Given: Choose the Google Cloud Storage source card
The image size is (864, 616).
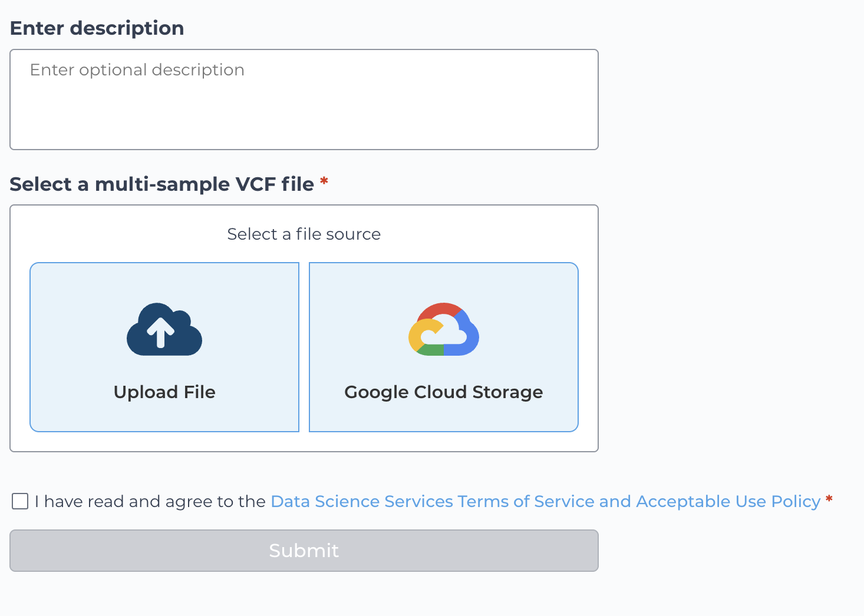Looking at the screenshot, I should [x=444, y=347].
